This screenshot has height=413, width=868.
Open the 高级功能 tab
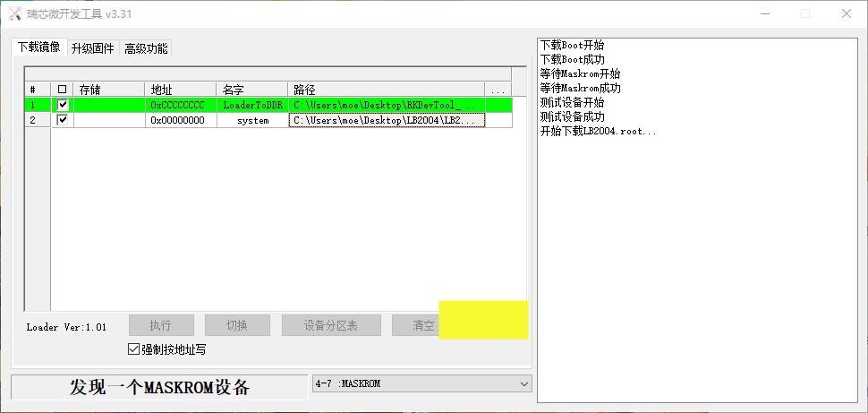[x=146, y=48]
